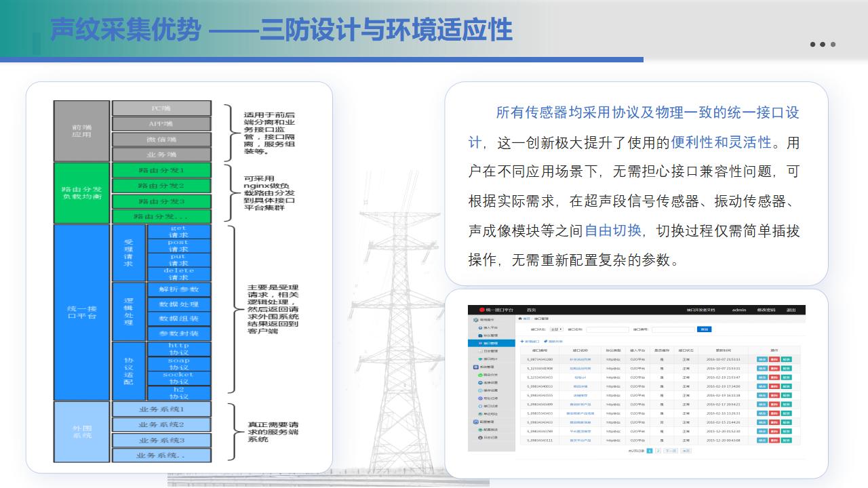Click 退出 to log out

click(791, 310)
